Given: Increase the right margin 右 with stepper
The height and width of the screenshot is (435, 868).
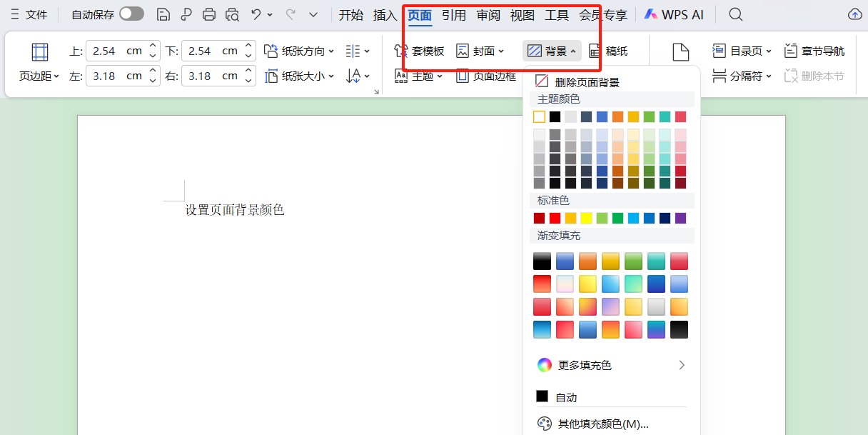Looking at the screenshot, I should pos(248,71).
